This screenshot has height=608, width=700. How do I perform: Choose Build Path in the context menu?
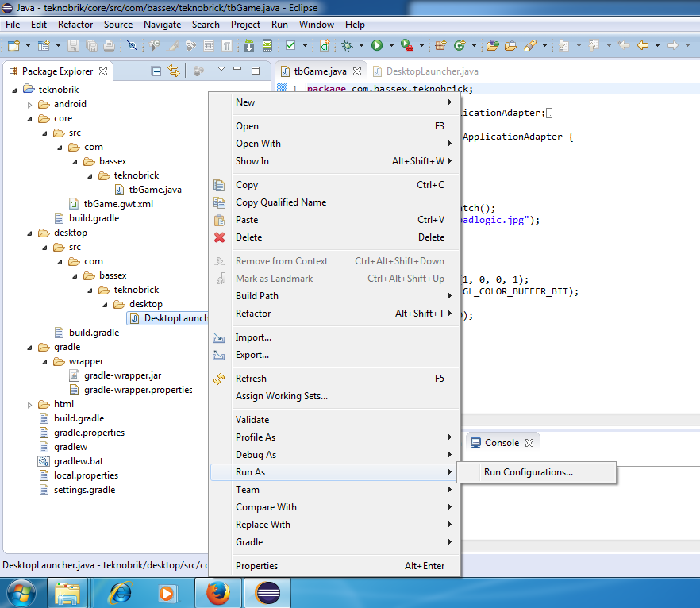pos(333,296)
